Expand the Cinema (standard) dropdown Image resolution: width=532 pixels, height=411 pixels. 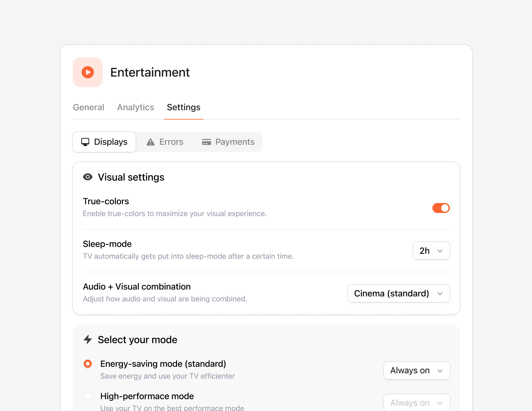[x=399, y=293]
